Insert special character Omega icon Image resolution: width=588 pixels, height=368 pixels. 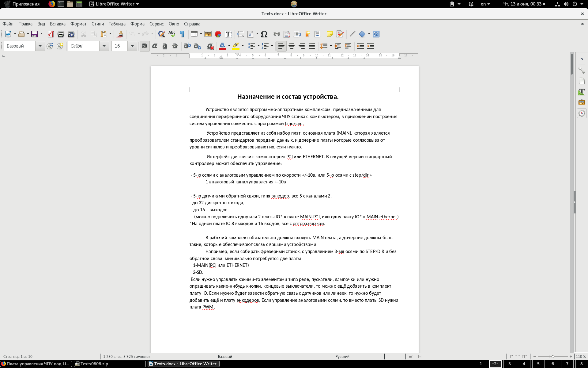(264, 34)
